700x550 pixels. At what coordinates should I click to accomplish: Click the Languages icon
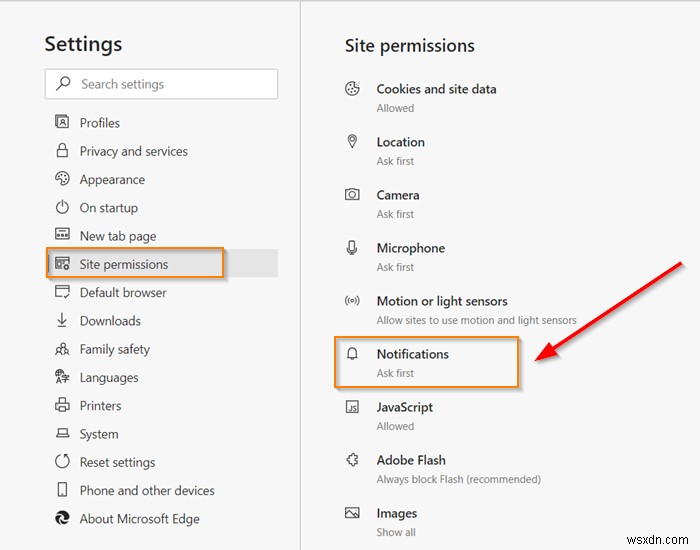(x=62, y=377)
